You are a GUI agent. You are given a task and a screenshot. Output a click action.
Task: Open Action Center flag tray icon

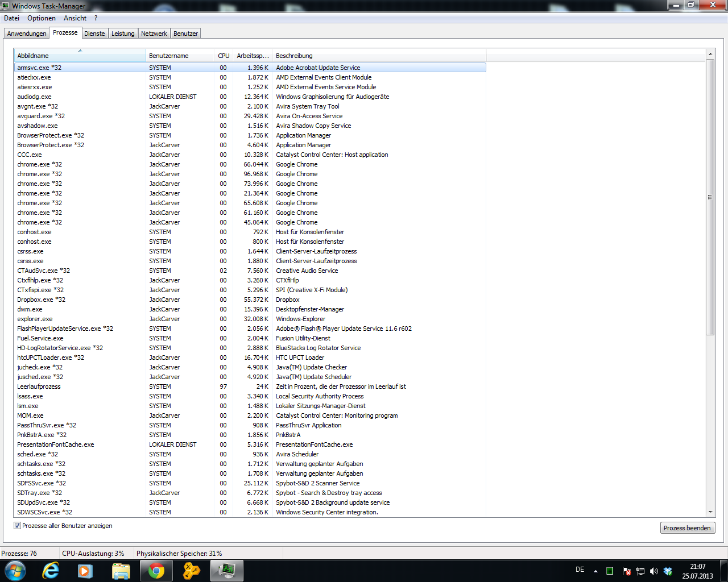pyautogui.click(x=627, y=571)
